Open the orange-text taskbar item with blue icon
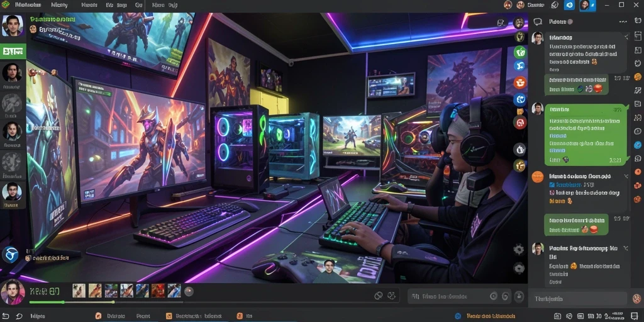The image size is (644, 322). (486, 316)
